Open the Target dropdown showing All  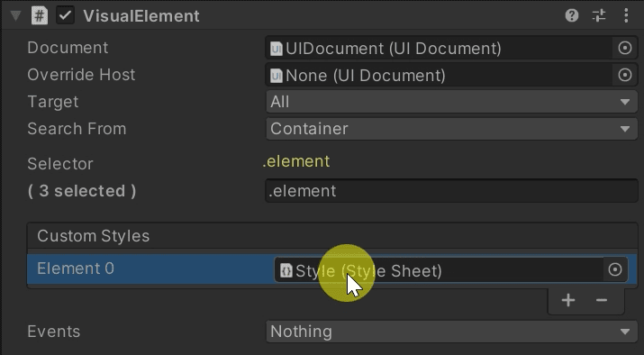point(452,102)
